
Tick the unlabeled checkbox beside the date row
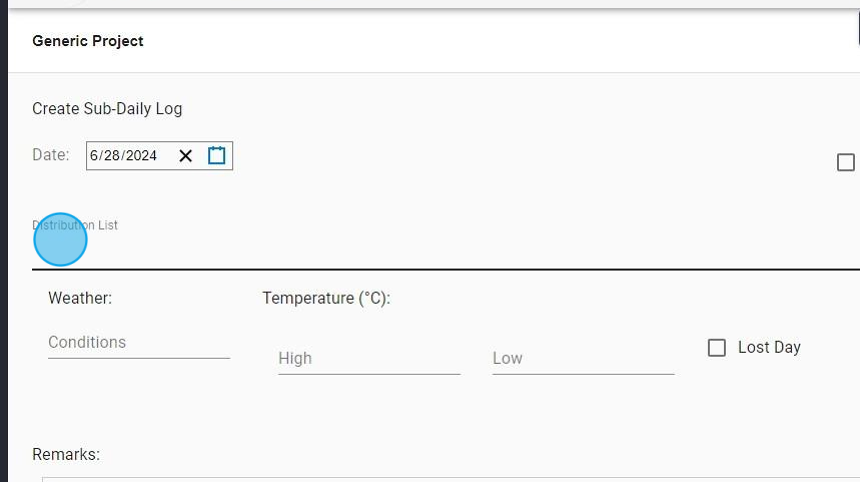click(846, 162)
